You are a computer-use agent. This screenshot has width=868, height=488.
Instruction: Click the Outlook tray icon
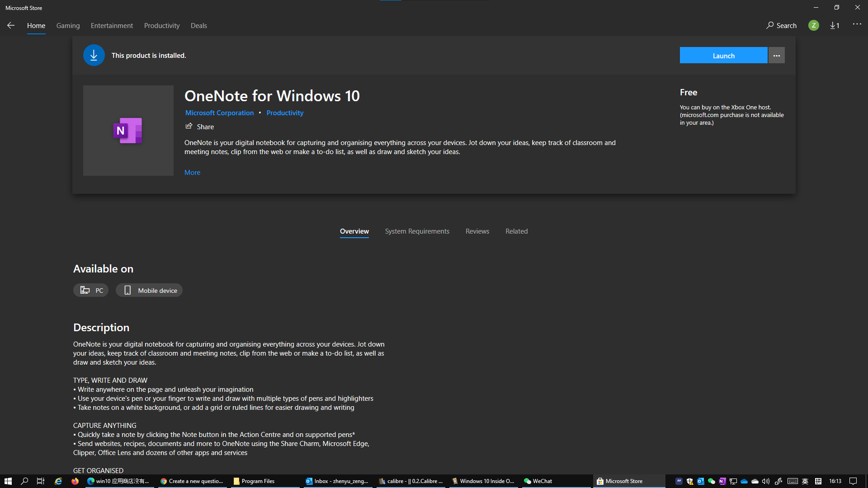click(701, 481)
